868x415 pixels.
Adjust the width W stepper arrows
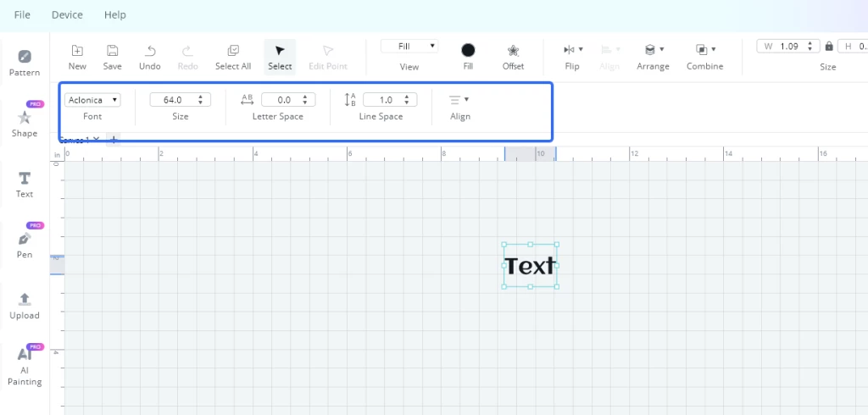pos(810,47)
